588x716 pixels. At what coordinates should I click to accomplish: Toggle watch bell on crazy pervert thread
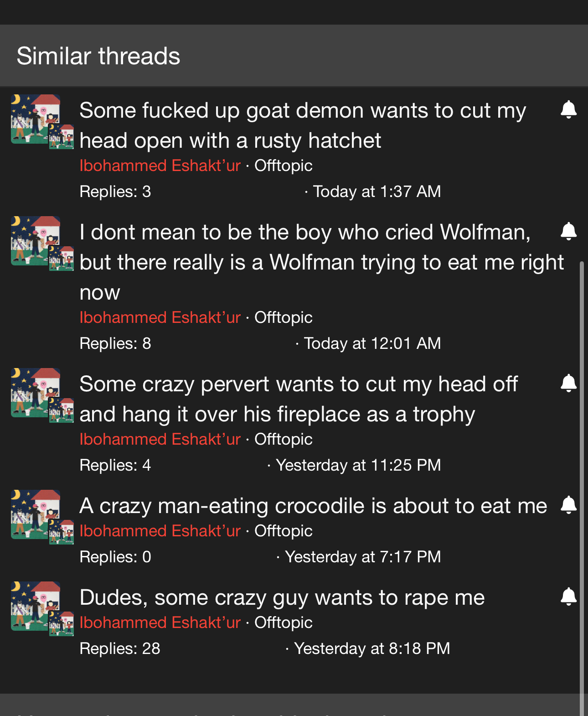568,384
